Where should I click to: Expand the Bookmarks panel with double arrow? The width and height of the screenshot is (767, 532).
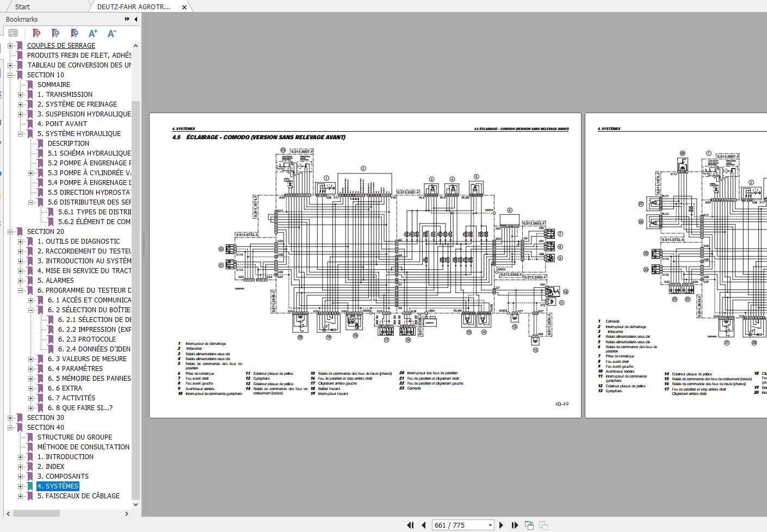(127, 19)
